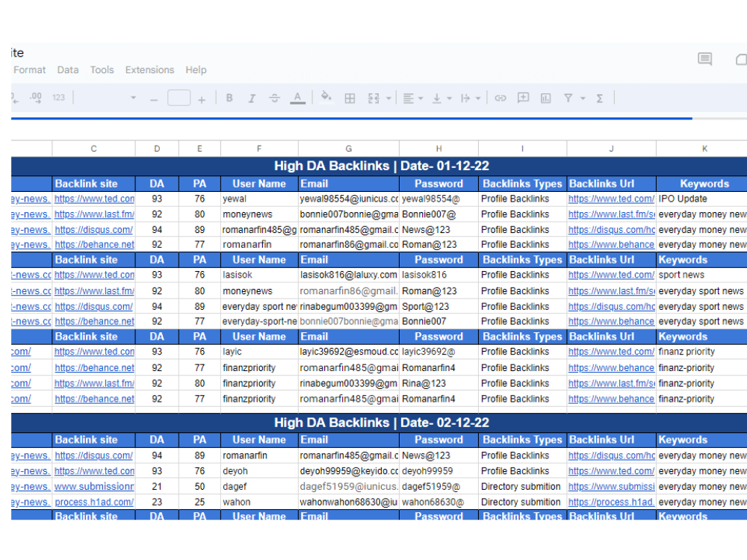This screenshot has width=747, height=560.
Task: Click the functions sigma icon
Action: click(x=600, y=99)
